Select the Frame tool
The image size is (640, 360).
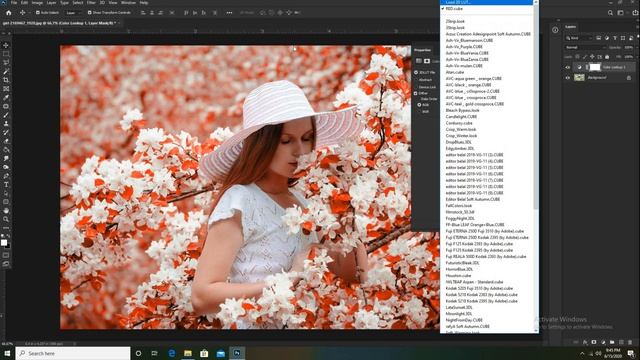pos(6,89)
